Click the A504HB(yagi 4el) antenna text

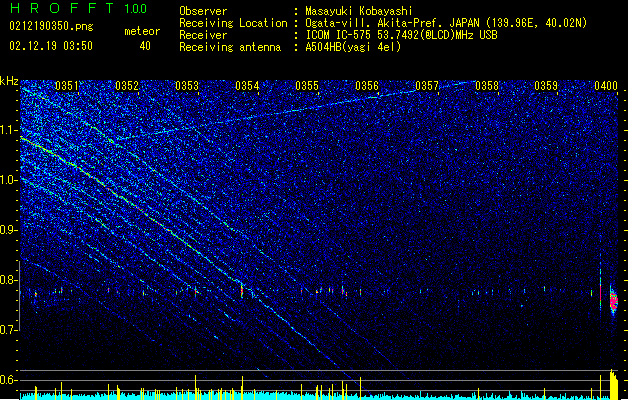pyautogui.click(x=353, y=47)
